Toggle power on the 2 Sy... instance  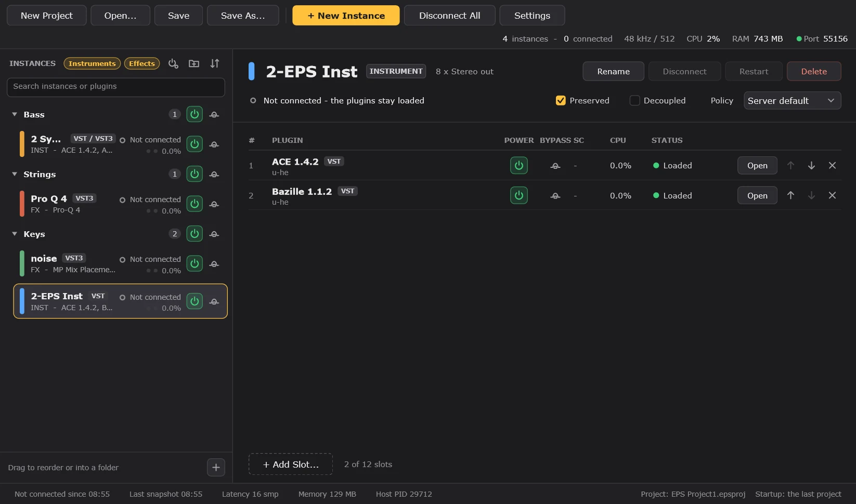coord(194,144)
